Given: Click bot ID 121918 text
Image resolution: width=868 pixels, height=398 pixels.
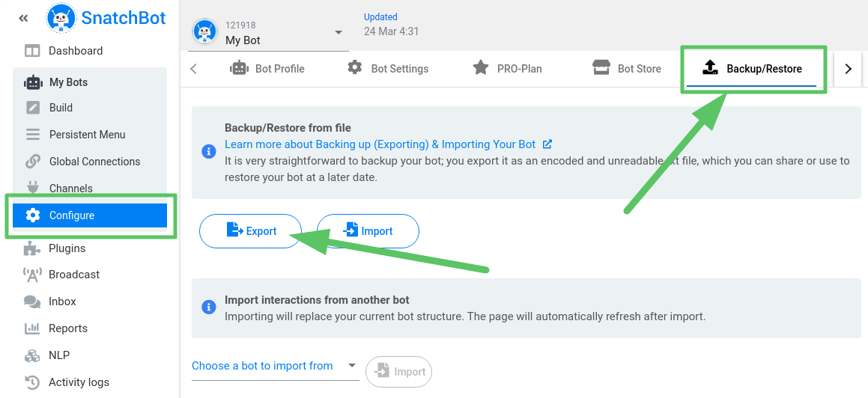Looking at the screenshot, I should coord(240,25).
